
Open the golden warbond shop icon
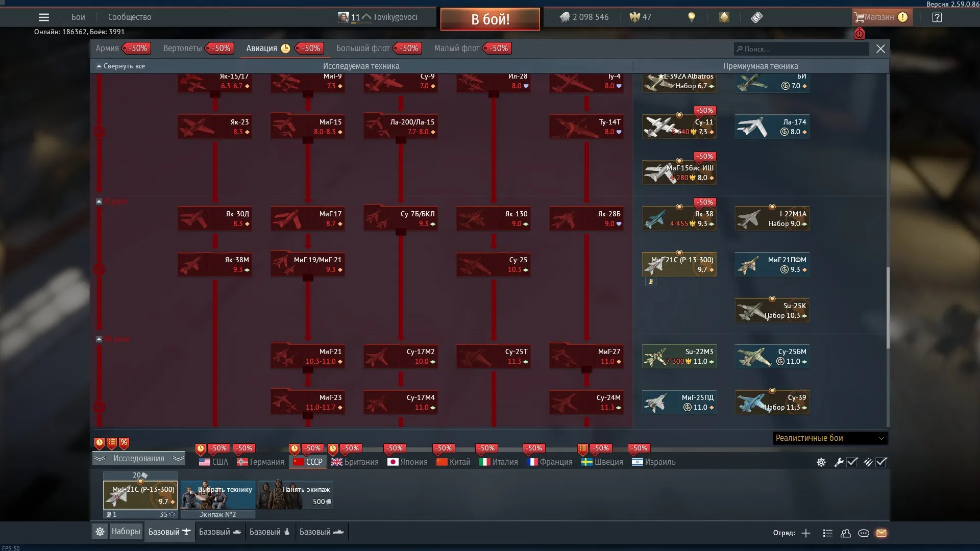tap(724, 17)
